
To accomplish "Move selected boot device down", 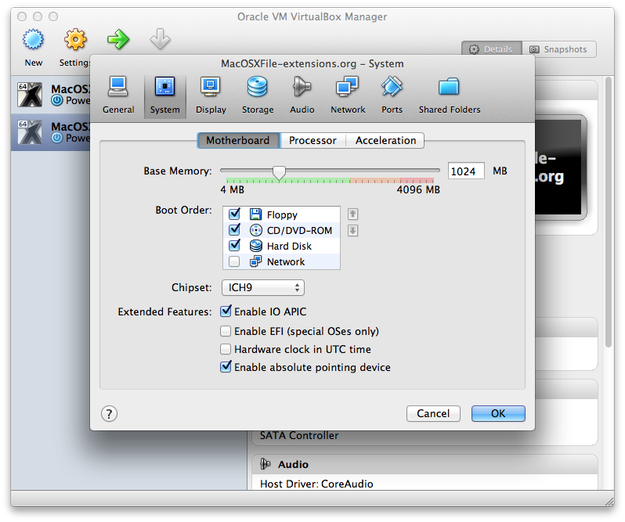I will coord(353,230).
